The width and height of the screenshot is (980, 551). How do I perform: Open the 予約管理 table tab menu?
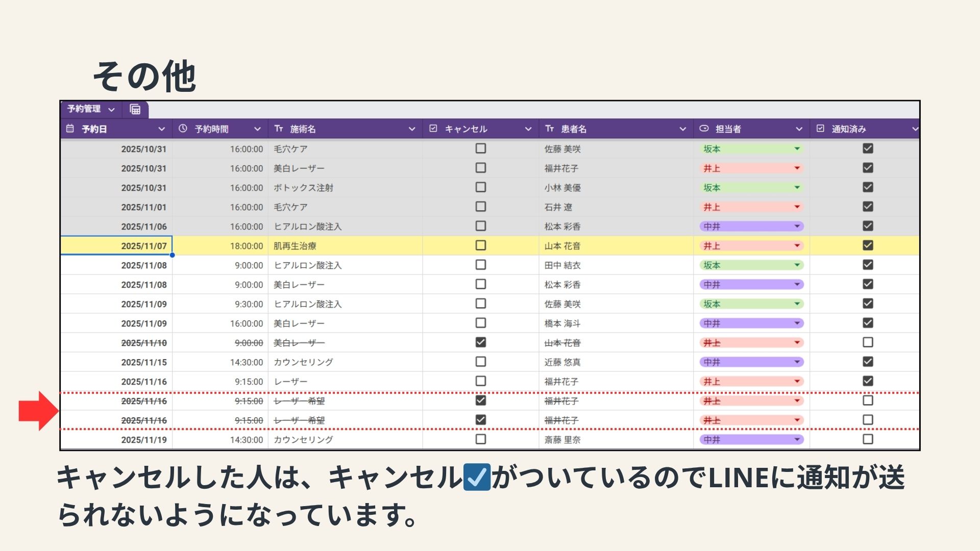tap(111, 109)
